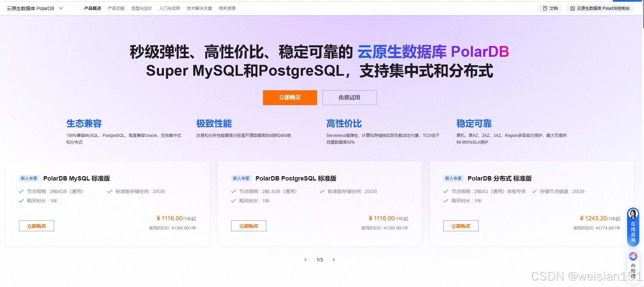The width and height of the screenshot is (644, 287).
Task: Open the 相关资源 tab
Action: pos(227,8)
